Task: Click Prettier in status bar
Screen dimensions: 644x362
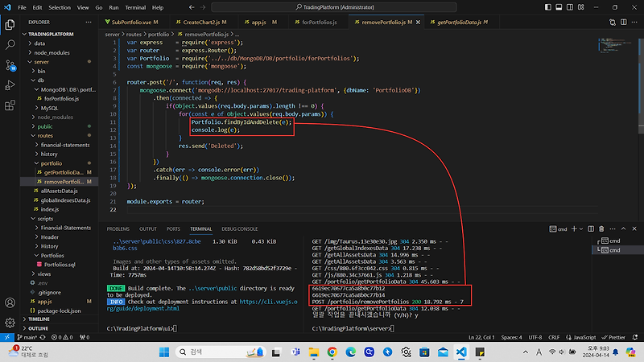Action: 613,337
